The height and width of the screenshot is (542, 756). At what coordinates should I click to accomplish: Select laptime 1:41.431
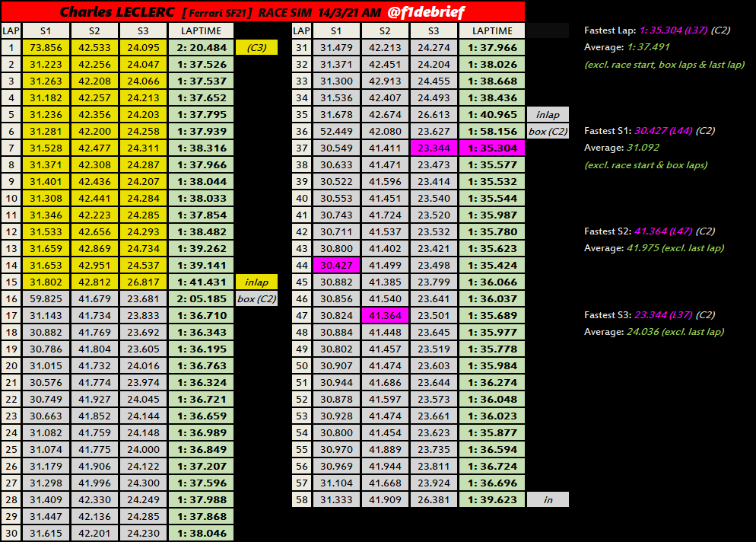point(201,282)
